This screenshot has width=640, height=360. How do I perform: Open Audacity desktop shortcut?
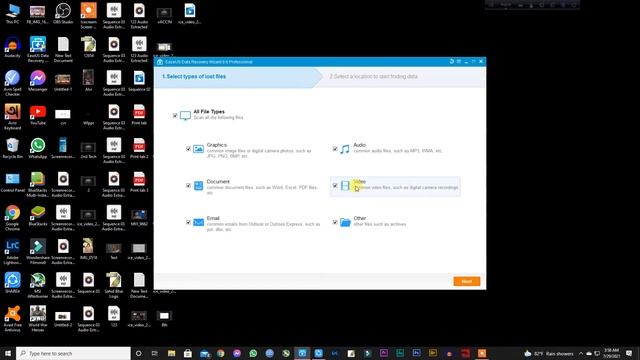(x=12, y=47)
